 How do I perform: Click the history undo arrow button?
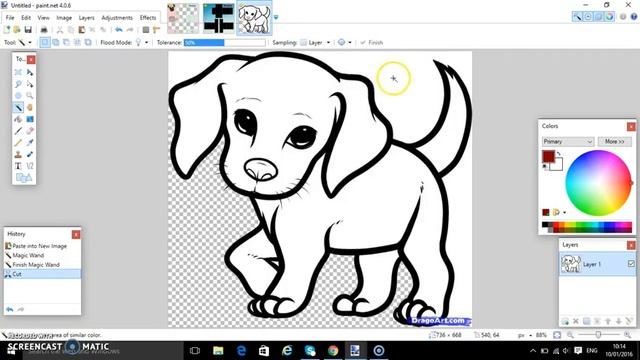pos(10,309)
